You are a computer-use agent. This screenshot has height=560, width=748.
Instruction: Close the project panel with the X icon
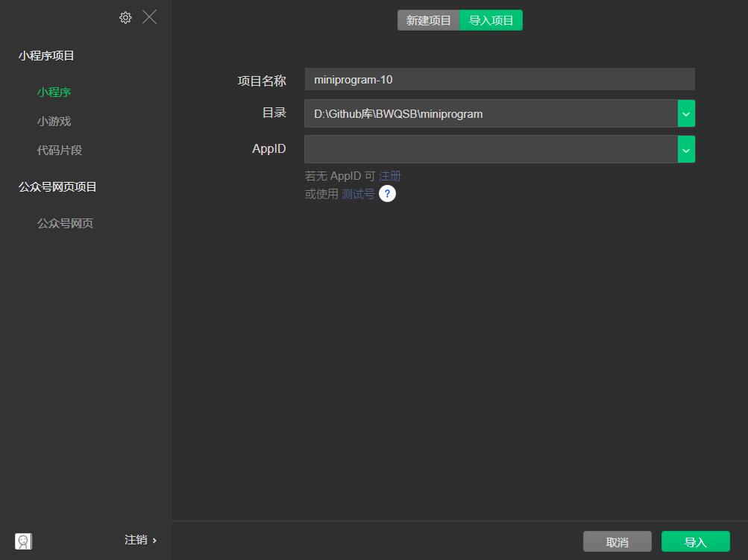point(149,17)
